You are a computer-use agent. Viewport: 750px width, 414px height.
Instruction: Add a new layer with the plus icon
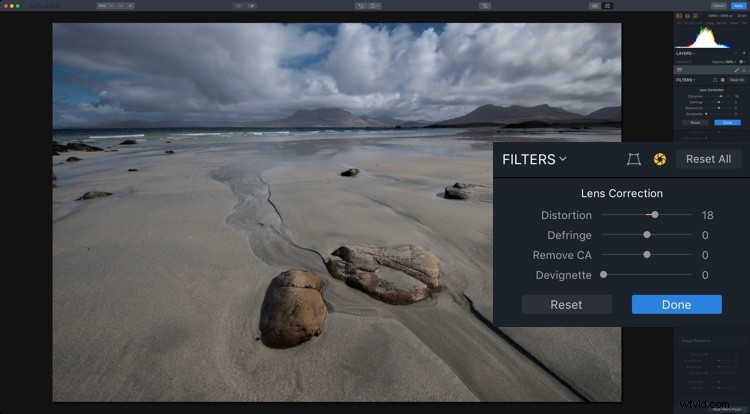point(744,53)
